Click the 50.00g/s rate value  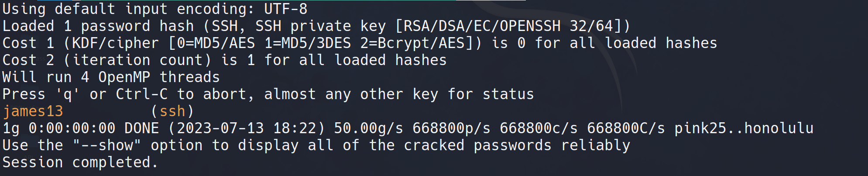pos(369,128)
